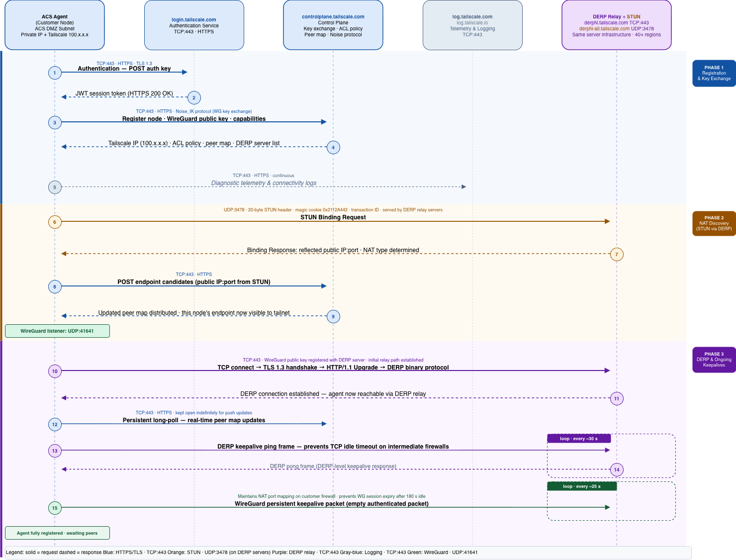
Task: Click the PHASE 1 Registration label
Action: [x=714, y=73]
